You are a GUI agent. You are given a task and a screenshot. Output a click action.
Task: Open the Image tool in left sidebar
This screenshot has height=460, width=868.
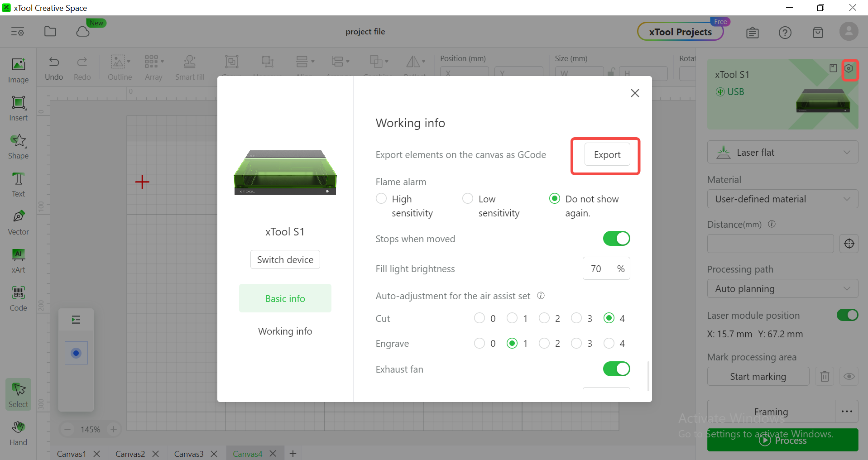18,71
